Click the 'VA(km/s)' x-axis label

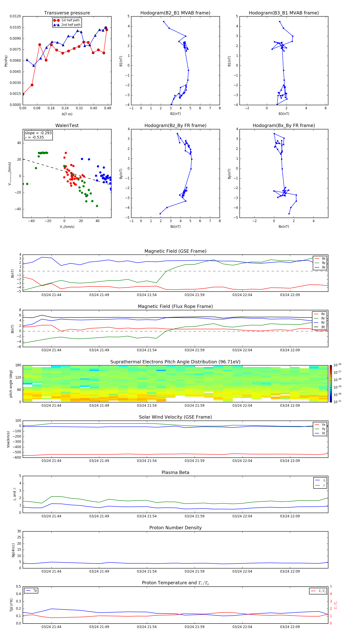[x=67, y=227]
